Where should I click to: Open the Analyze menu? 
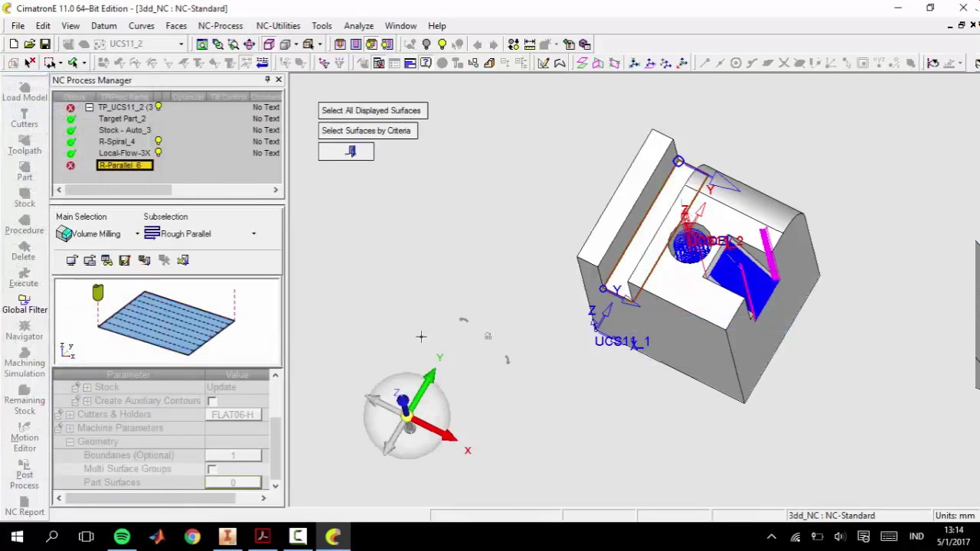point(358,26)
